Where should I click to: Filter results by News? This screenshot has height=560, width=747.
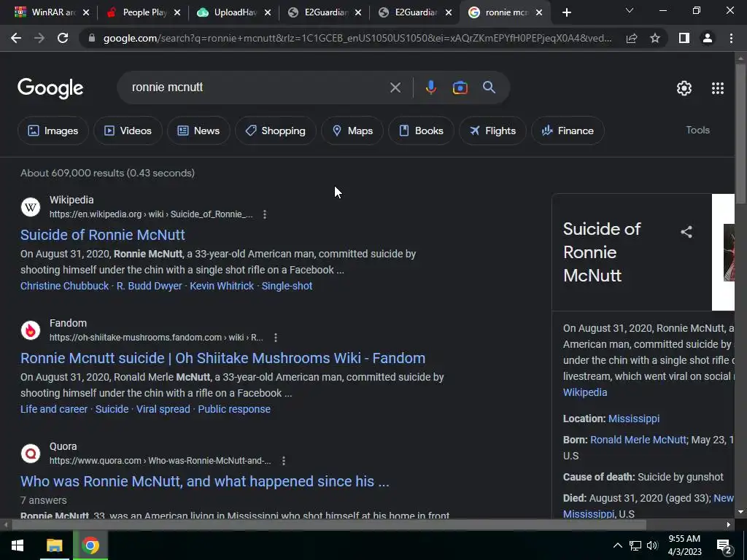click(198, 131)
